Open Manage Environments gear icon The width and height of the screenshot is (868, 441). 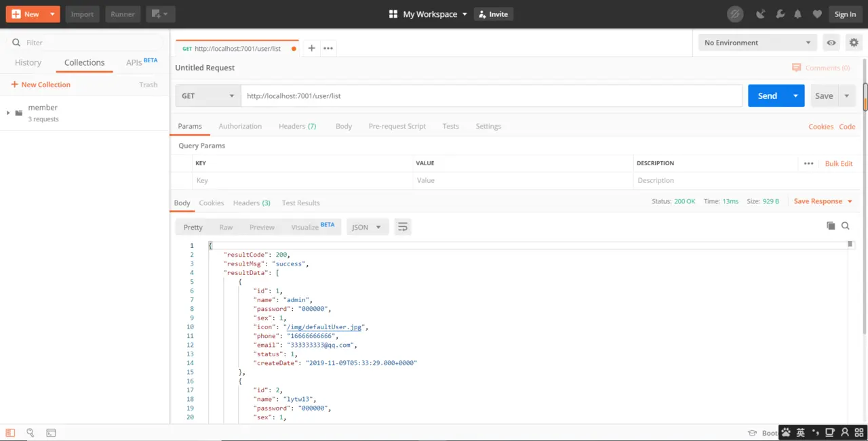pyautogui.click(x=854, y=43)
